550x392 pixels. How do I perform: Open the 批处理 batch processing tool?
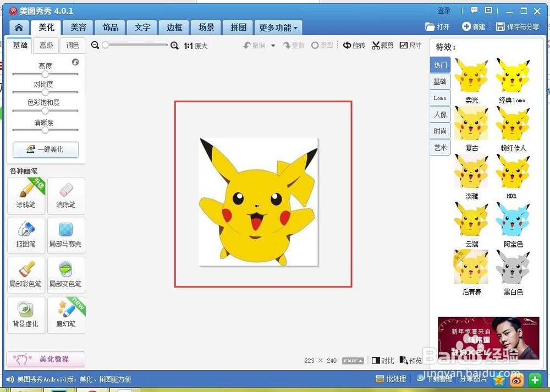tap(391, 379)
